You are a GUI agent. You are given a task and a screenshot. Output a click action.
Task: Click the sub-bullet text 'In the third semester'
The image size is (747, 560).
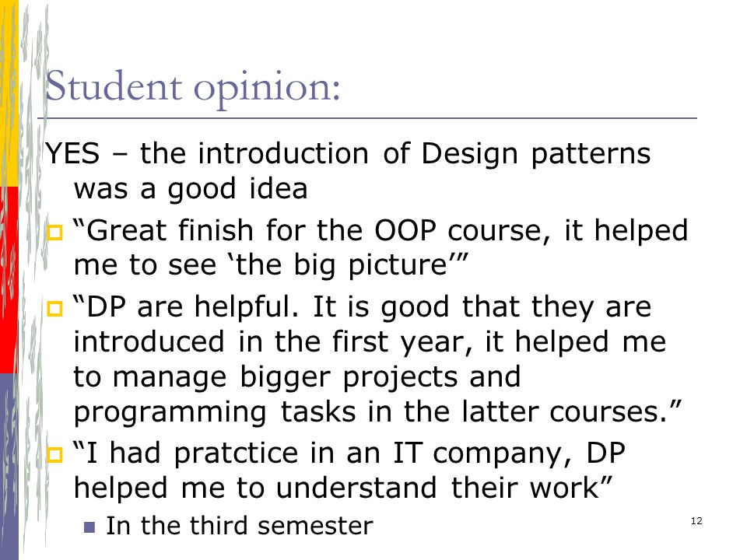tap(239, 527)
